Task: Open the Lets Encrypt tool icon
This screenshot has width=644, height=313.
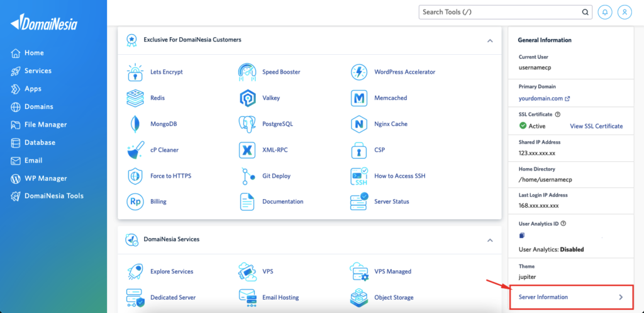Action: tap(135, 72)
